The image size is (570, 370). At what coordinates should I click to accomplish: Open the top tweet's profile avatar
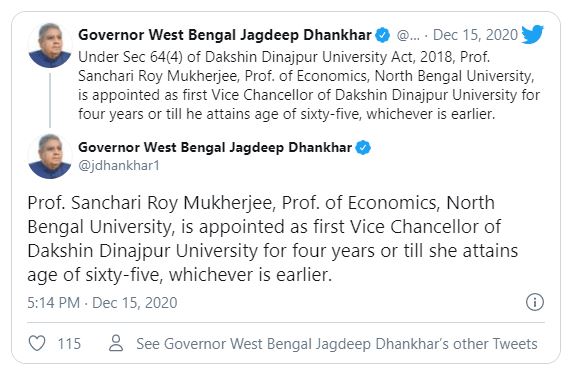pos(50,45)
